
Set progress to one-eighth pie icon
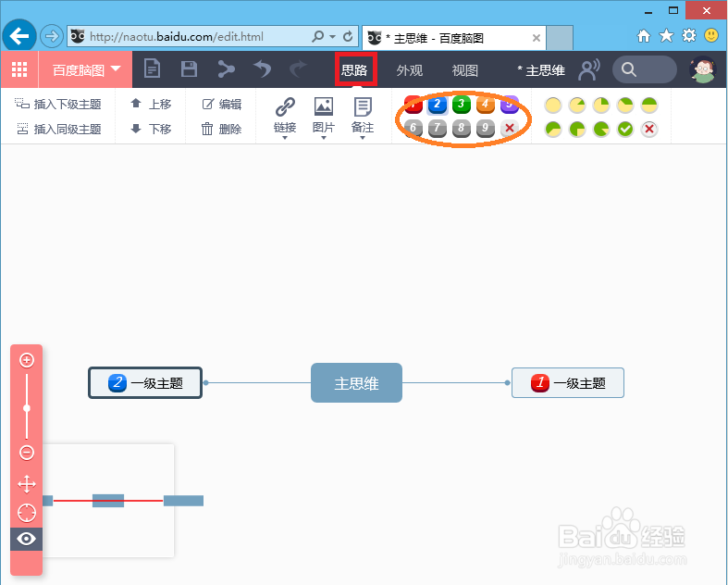(x=577, y=105)
